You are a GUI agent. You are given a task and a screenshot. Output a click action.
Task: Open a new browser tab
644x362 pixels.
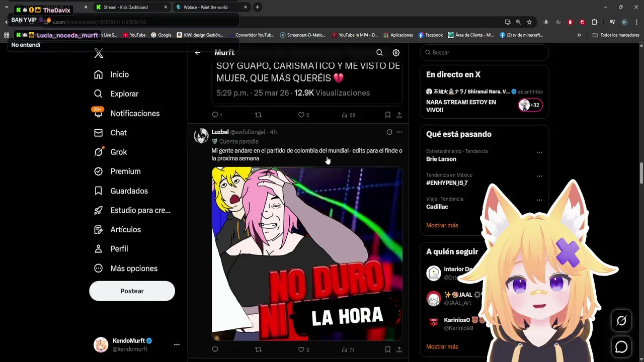point(258,8)
